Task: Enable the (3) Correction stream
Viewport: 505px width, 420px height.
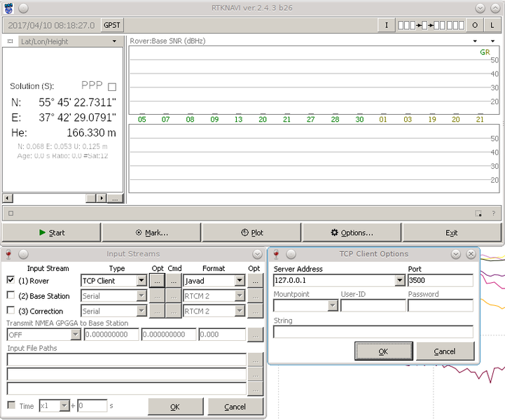Action: tap(11, 311)
